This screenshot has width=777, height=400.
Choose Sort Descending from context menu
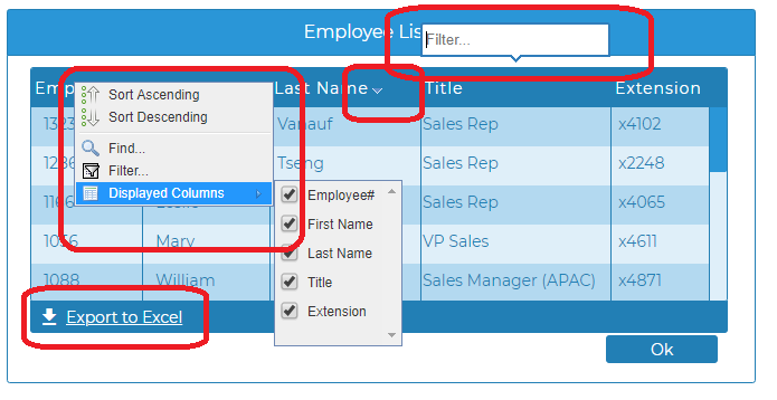click(157, 117)
